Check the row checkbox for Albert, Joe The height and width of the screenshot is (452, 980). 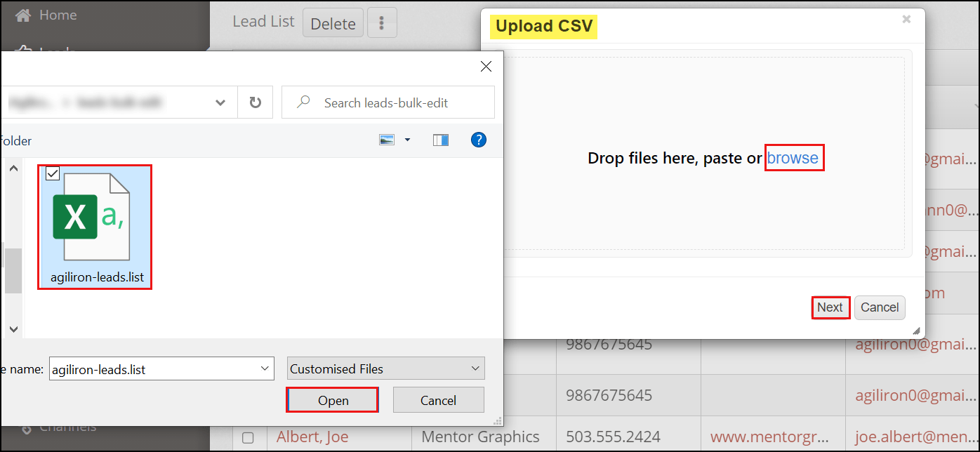click(x=249, y=437)
